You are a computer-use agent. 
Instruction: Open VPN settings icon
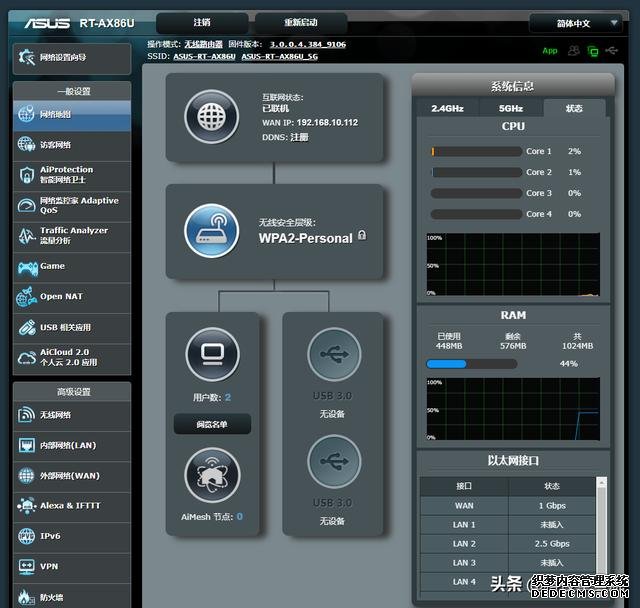click(x=27, y=566)
